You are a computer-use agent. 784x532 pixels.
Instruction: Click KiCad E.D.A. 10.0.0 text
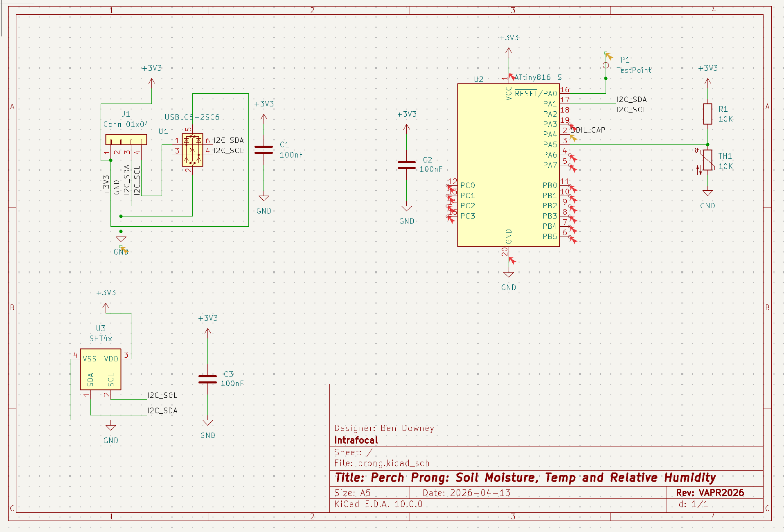378,504
